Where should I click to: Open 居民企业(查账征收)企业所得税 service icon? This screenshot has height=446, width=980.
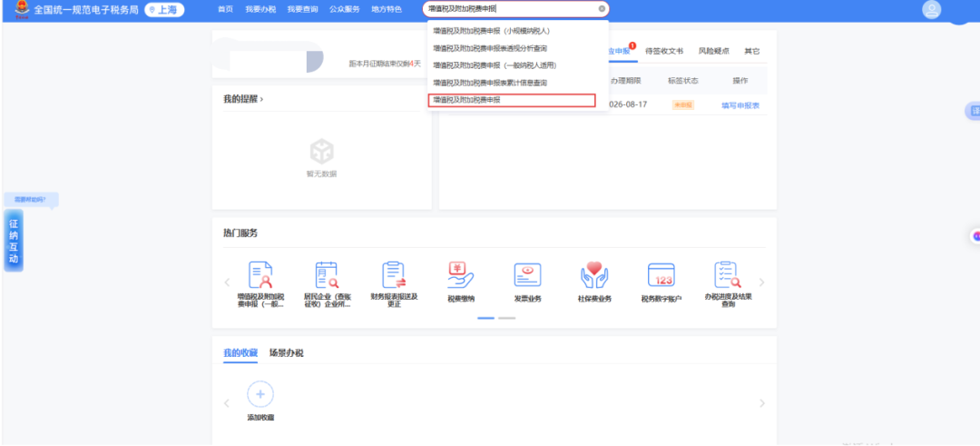pos(327,275)
